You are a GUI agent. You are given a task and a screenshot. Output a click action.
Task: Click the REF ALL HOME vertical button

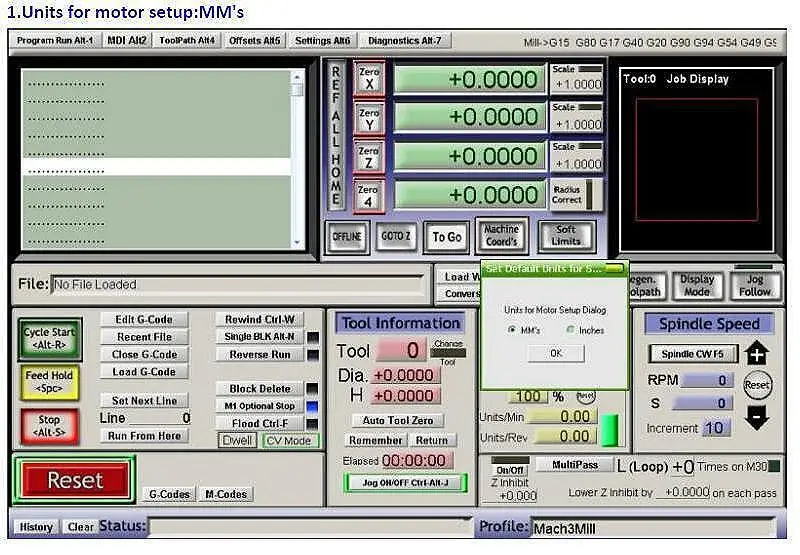click(x=335, y=135)
